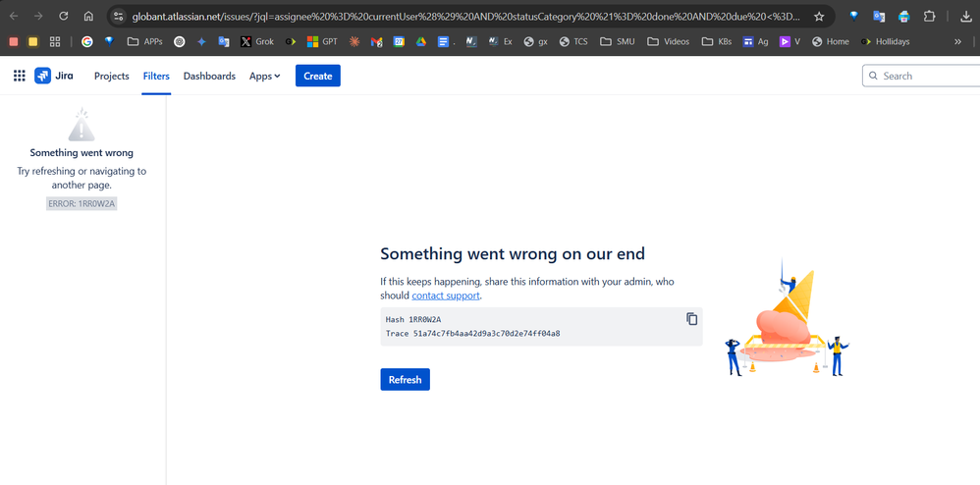Open the Google Translate extension in toolbar
Viewport: 980px width, 485px height.
879,17
